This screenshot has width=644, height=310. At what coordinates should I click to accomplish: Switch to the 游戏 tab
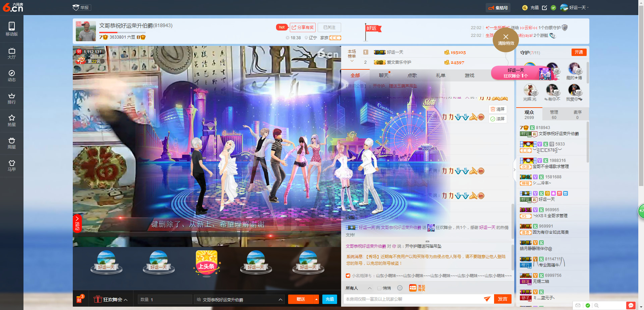tap(470, 75)
